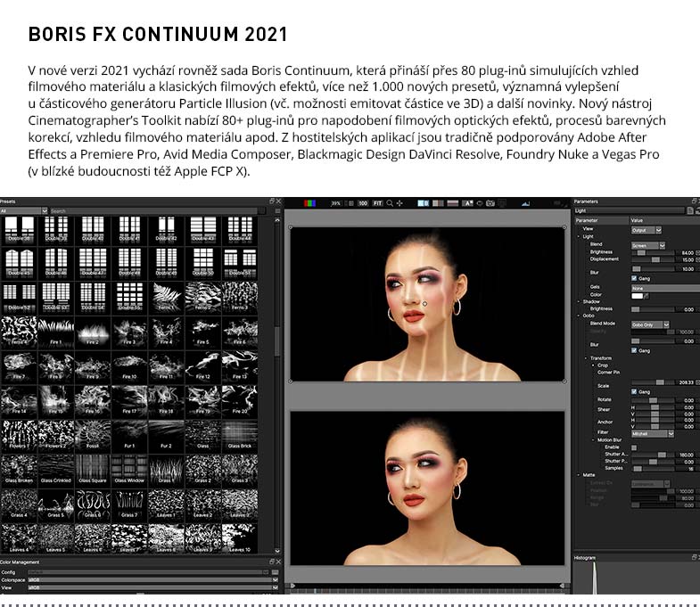Select the Double 45 preset thumbnail
Viewport: 700px width, 607px height.
pos(20,262)
